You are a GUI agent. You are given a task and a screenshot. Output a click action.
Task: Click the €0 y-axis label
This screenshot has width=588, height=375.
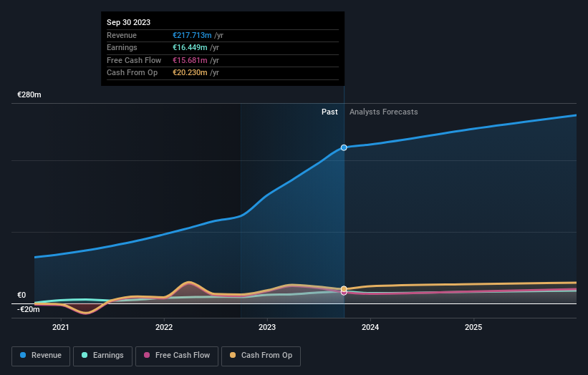pyautogui.click(x=21, y=295)
